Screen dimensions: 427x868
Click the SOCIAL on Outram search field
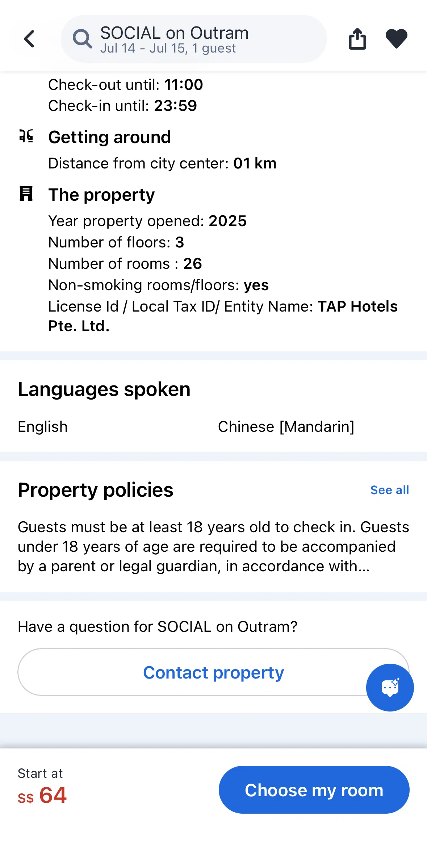pos(194,39)
